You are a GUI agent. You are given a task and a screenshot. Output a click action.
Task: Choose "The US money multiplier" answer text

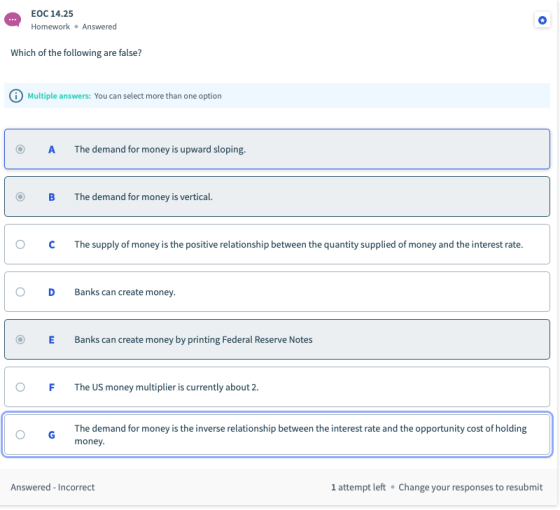click(x=166, y=387)
